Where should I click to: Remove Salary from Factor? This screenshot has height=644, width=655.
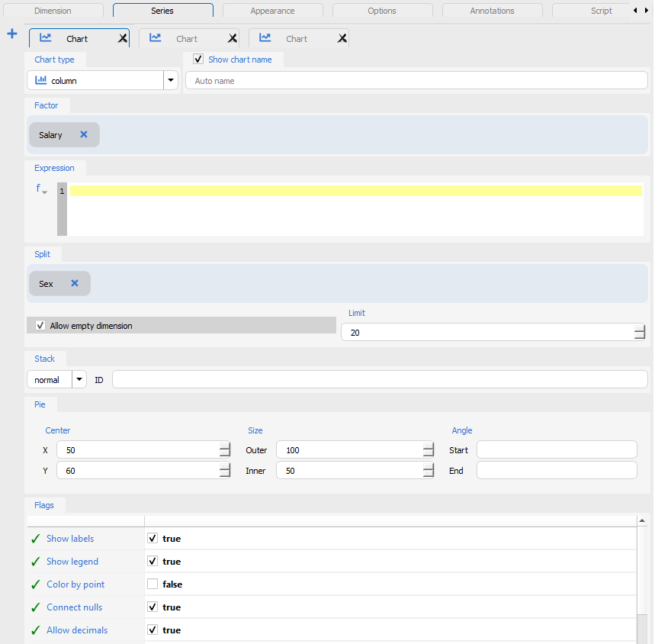coord(84,134)
